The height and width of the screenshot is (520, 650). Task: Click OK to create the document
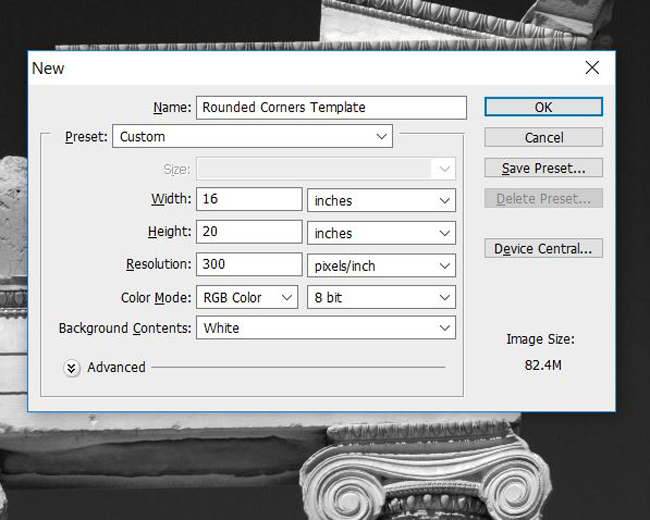coord(543,107)
